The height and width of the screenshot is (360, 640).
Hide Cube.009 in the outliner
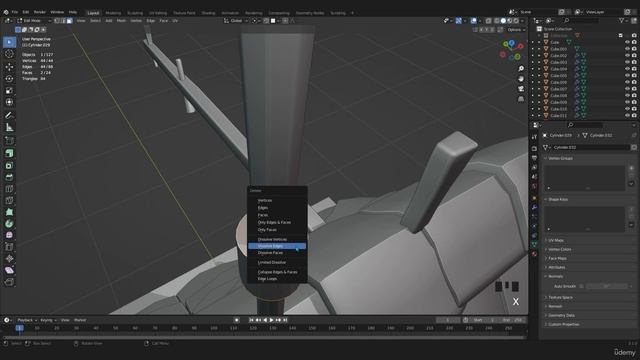pyautogui.click(x=627, y=102)
